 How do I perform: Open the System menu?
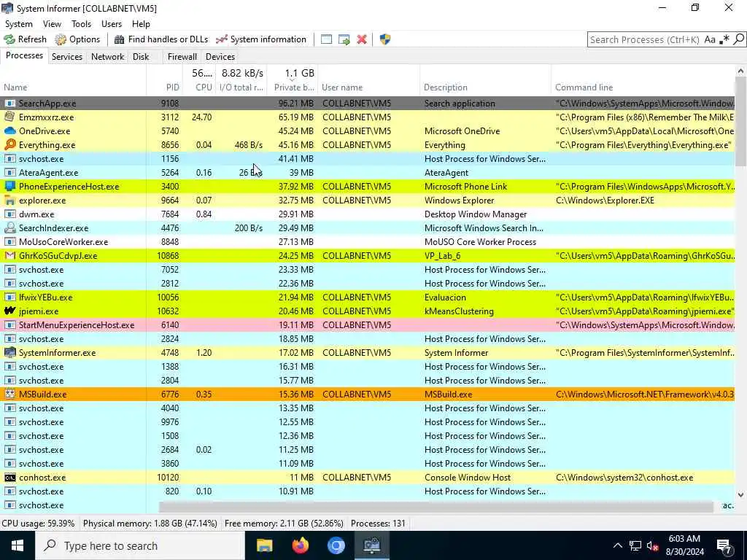[x=18, y=24]
